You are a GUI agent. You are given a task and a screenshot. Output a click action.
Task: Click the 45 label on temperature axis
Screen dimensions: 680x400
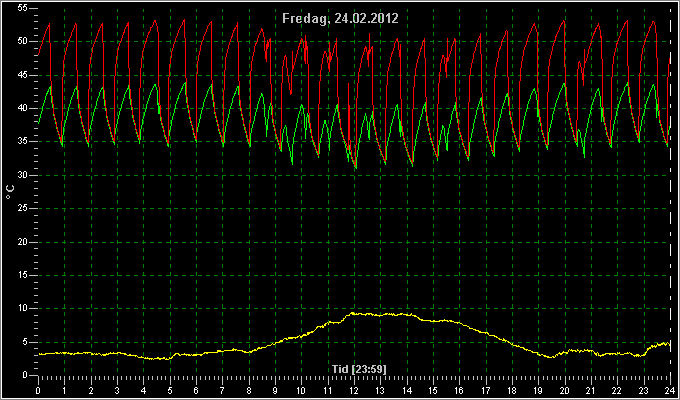23,75
